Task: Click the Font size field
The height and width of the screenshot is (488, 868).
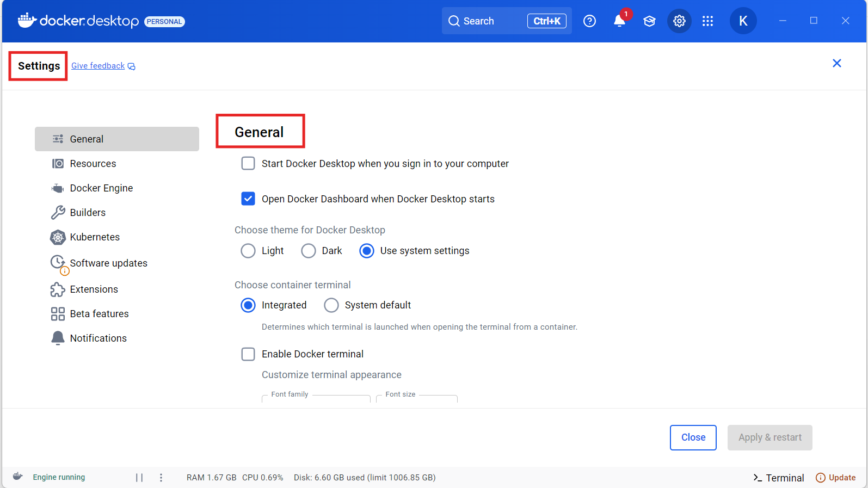Action: [x=417, y=398]
